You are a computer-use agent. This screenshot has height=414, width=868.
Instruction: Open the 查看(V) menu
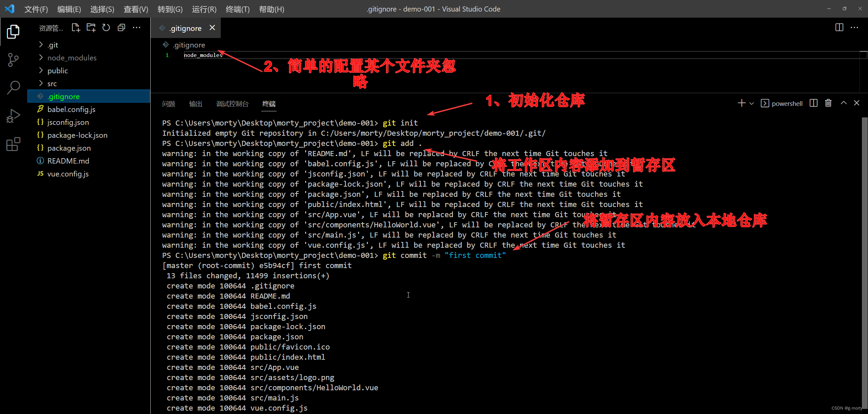(136, 9)
